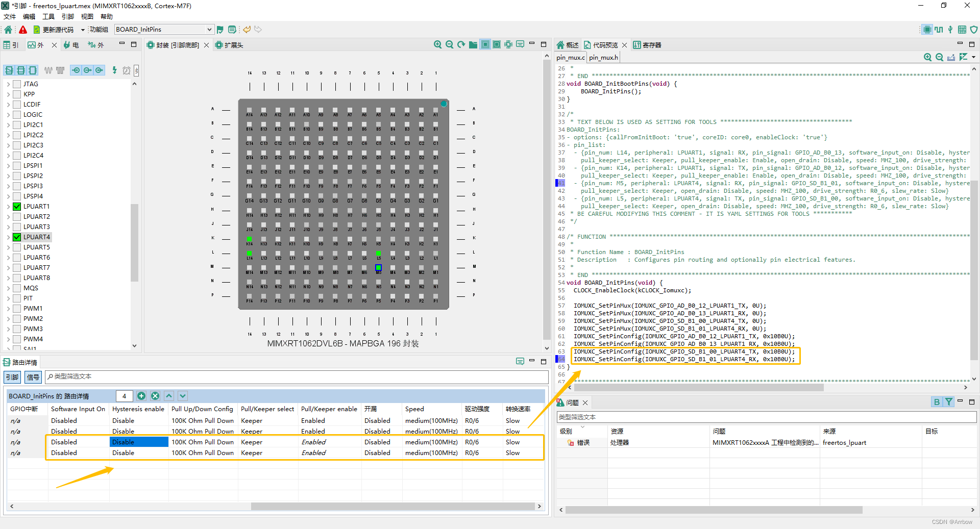Click the routing details filter text field
This screenshot has height=529, width=980.
point(297,376)
